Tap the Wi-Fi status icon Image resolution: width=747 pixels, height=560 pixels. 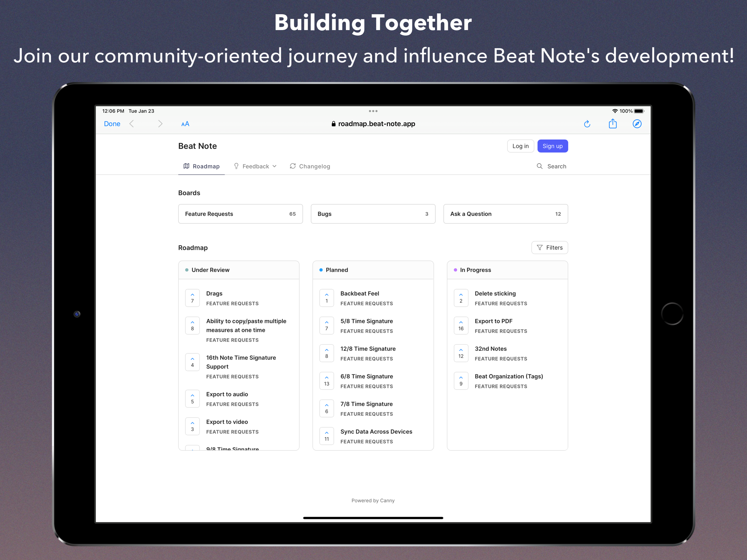tap(615, 111)
